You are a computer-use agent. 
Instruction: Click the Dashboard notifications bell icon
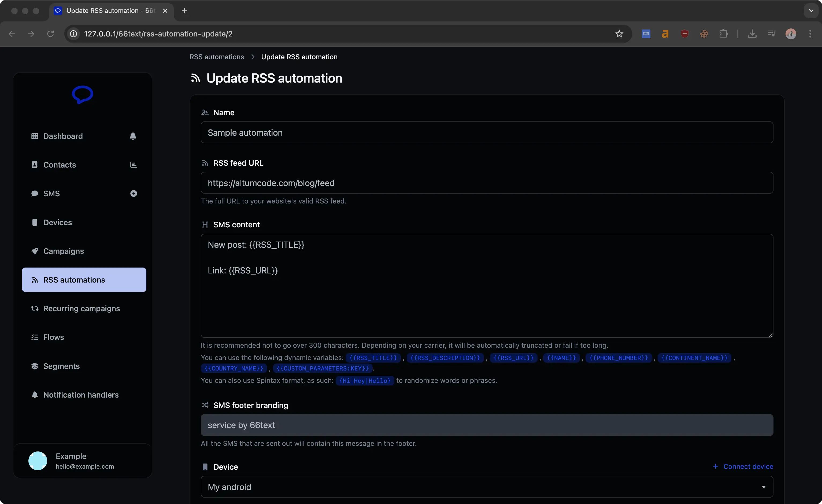[x=133, y=136]
